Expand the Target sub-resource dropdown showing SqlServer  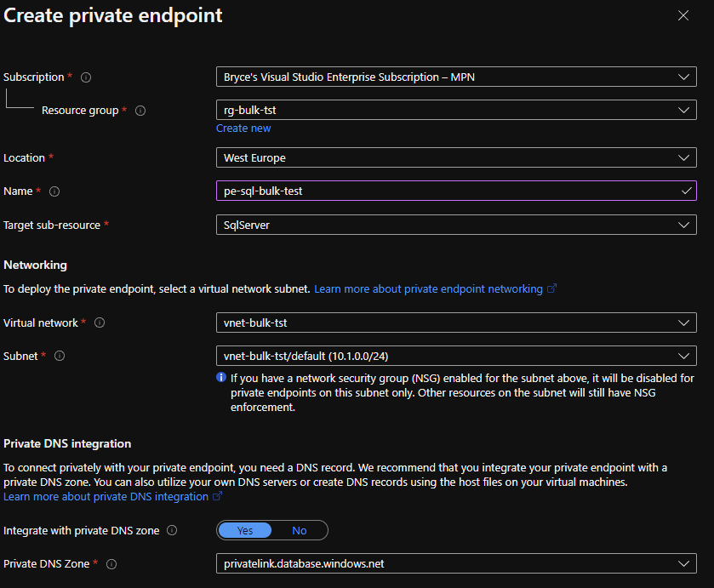click(x=456, y=225)
